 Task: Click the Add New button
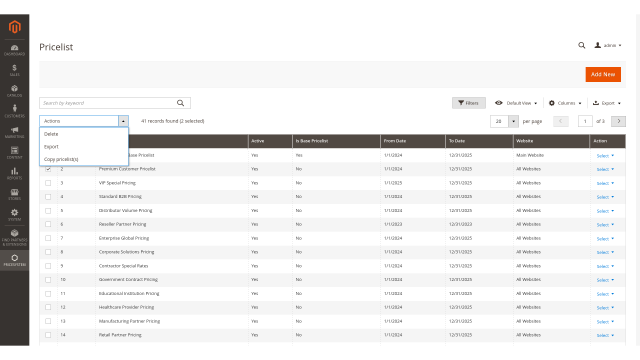point(603,74)
